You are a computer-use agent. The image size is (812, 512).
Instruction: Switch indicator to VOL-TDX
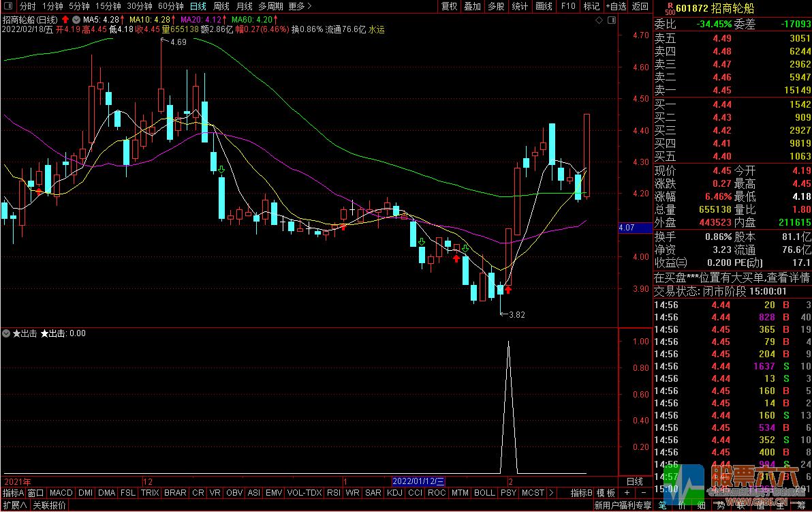click(x=304, y=493)
